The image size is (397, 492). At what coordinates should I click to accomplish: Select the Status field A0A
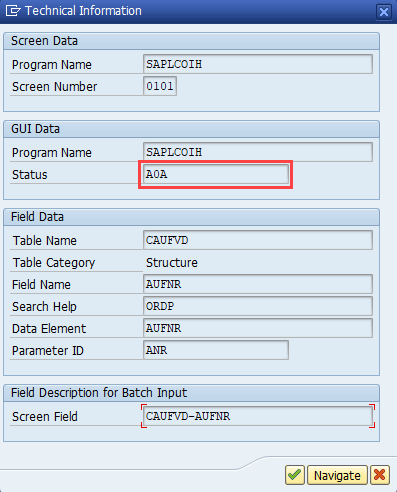click(216, 174)
